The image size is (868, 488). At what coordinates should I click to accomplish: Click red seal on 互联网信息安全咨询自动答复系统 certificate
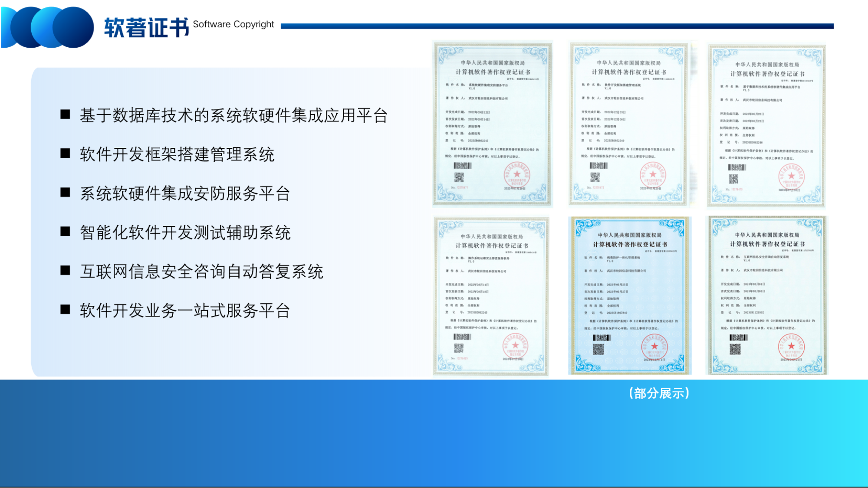791,347
